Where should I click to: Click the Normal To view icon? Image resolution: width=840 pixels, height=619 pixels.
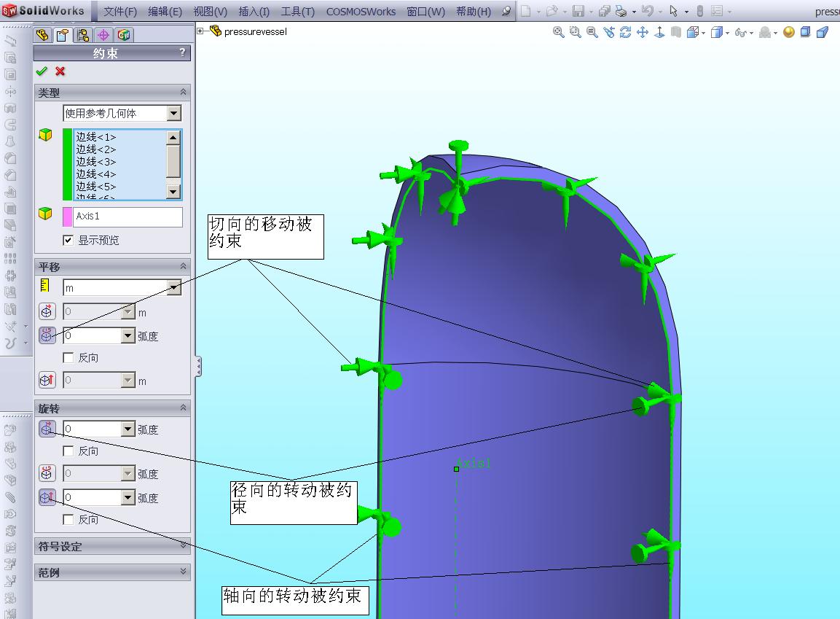pos(659,32)
